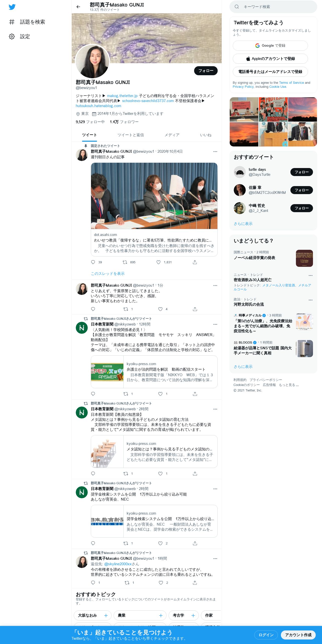
Task: Open more options on 千葉県警 tweet
Action: pos(215,285)
